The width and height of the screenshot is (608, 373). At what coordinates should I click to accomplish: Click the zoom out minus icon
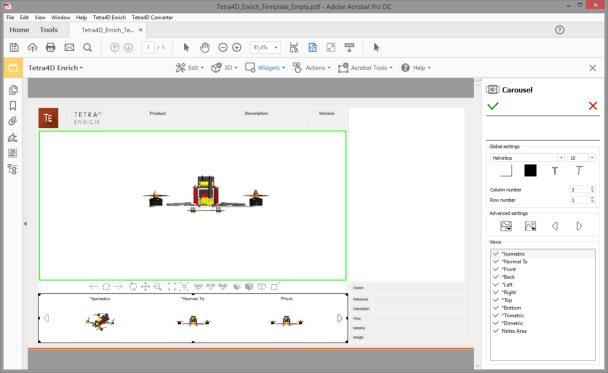click(223, 48)
